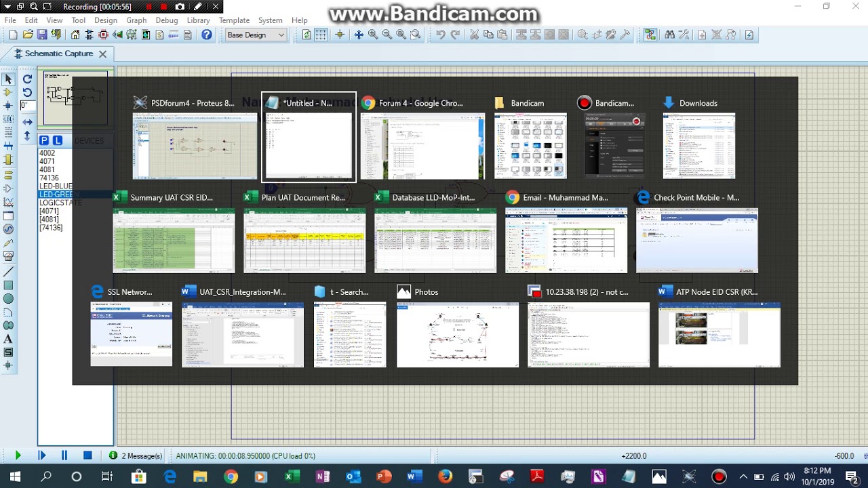Click the Zoom In magnifier icon

click(373, 35)
